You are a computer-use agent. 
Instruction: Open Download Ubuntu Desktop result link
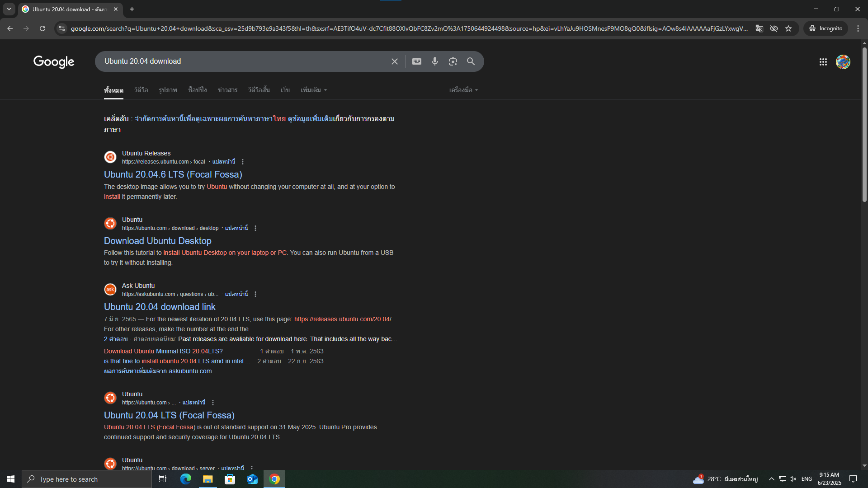[157, 241]
